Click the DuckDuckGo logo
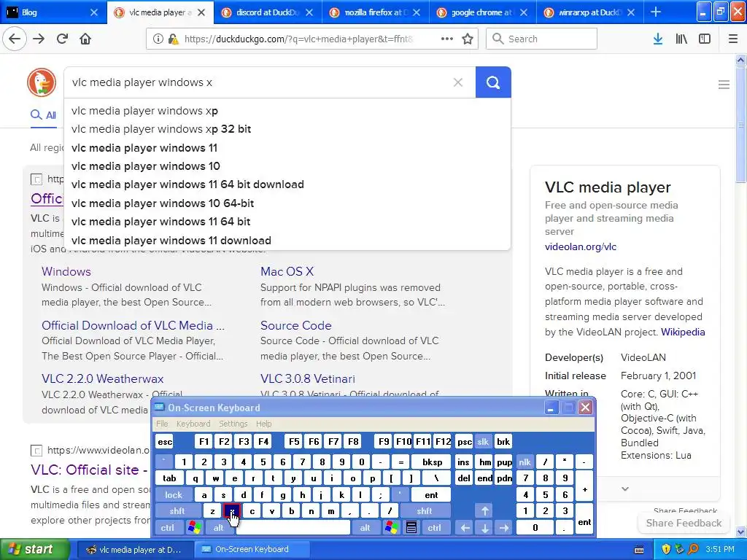Image resolution: width=747 pixels, height=560 pixels. (42, 82)
